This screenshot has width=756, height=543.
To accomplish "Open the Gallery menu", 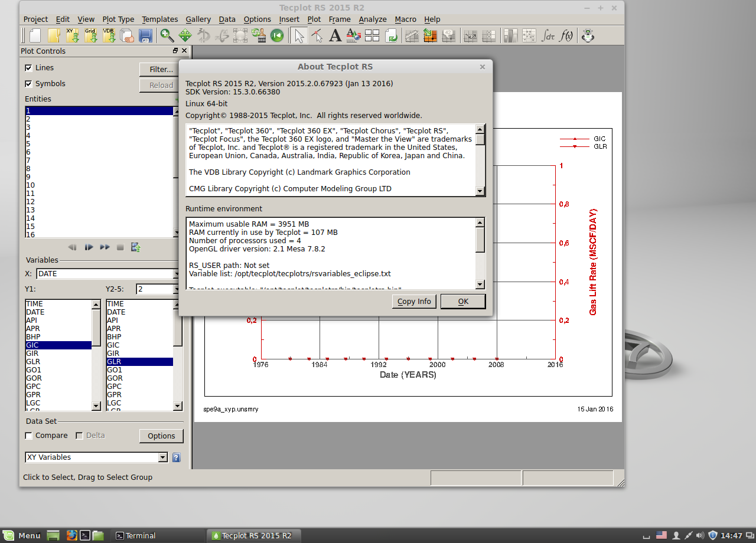I will point(198,19).
